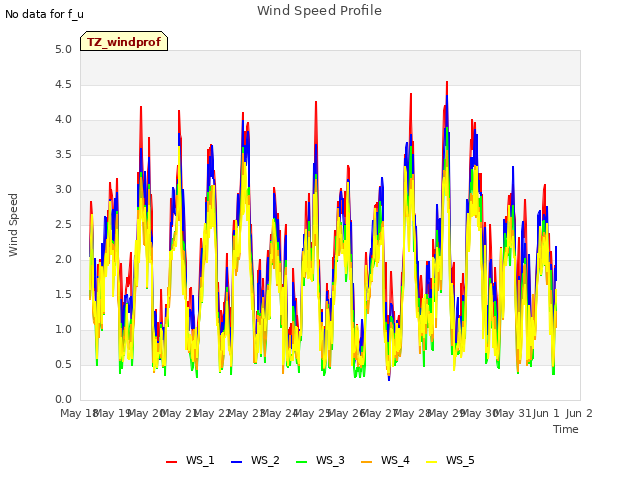Select the blue WS_2 legend swatch
Screen dimensions: 640x480
(x=236, y=461)
